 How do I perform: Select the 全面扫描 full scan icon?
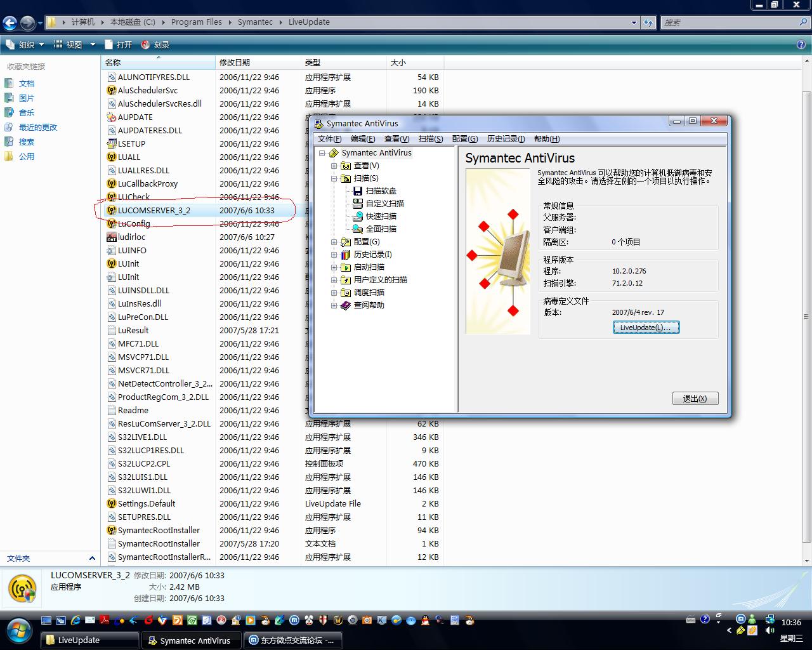[358, 229]
